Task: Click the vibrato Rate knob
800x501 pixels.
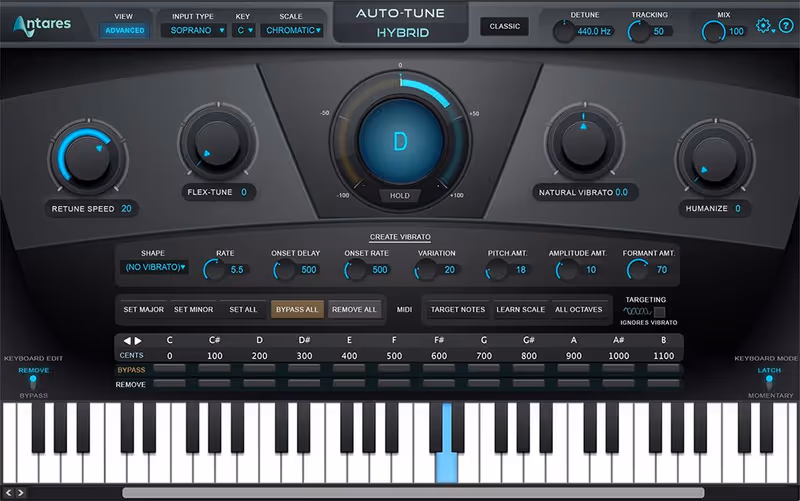Action: click(x=214, y=269)
